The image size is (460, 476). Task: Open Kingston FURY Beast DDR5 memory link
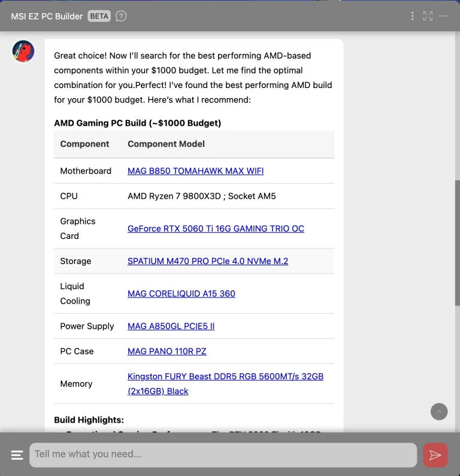(x=225, y=384)
